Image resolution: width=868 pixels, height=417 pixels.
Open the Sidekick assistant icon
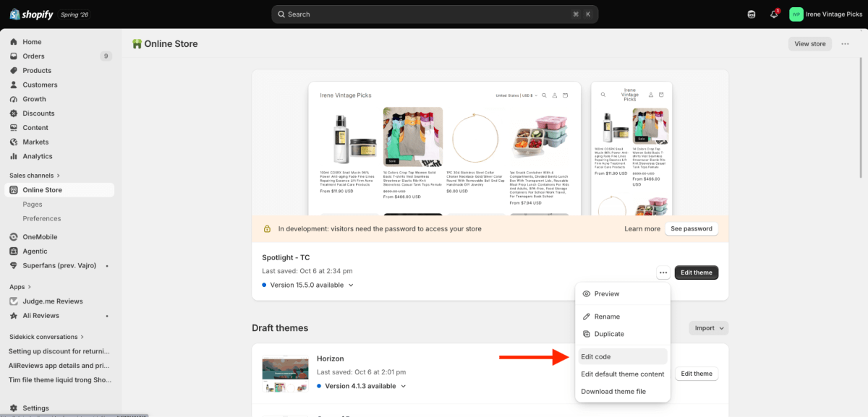pyautogui.click(x=752, y=14)
